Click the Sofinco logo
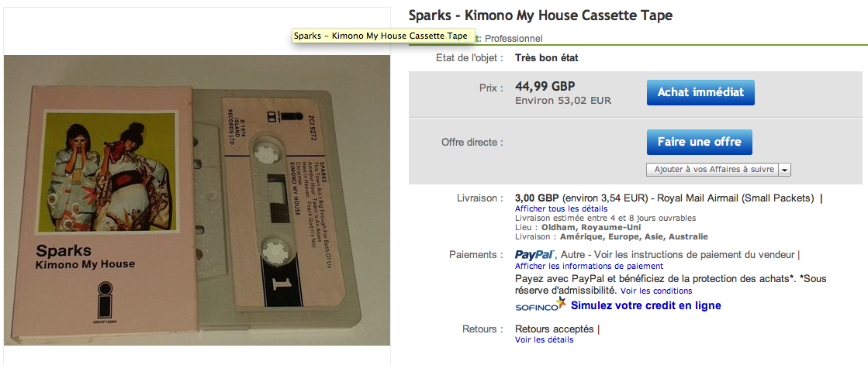868x365 pixels. (x=541, y=305)
